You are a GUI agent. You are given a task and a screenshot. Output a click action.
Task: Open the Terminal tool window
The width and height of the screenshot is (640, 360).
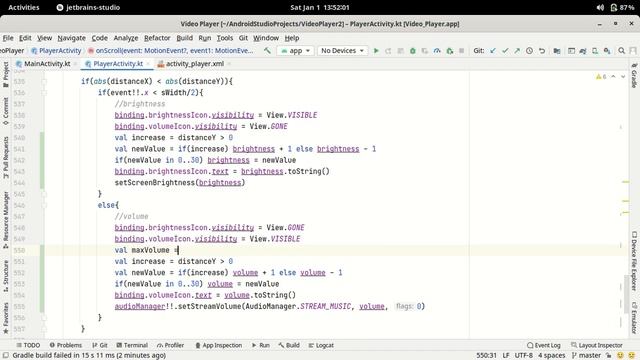(x=132, y=345)
